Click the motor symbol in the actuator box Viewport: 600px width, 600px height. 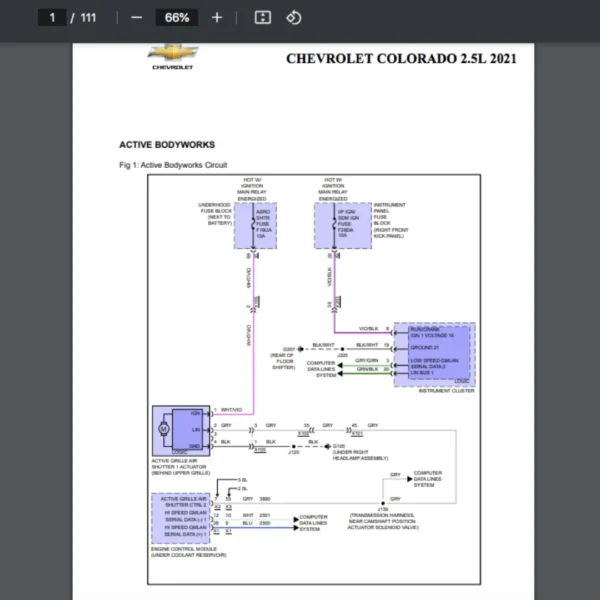point(164,429)
